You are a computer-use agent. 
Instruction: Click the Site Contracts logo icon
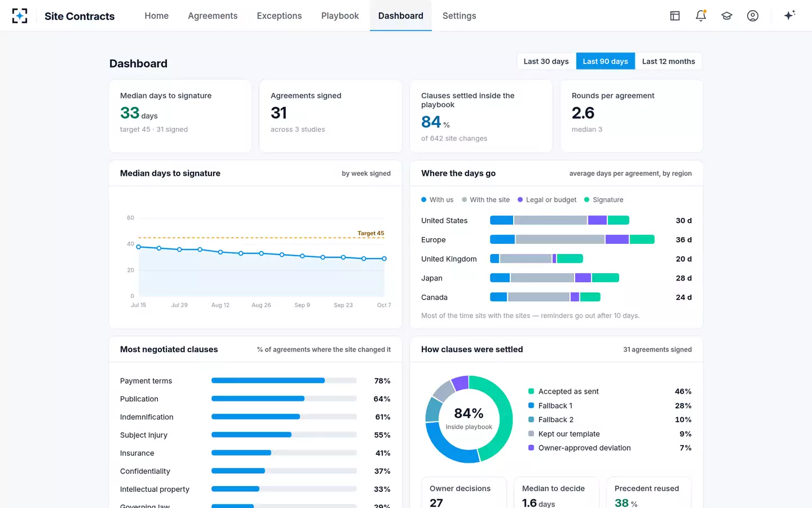coord(20,16)
